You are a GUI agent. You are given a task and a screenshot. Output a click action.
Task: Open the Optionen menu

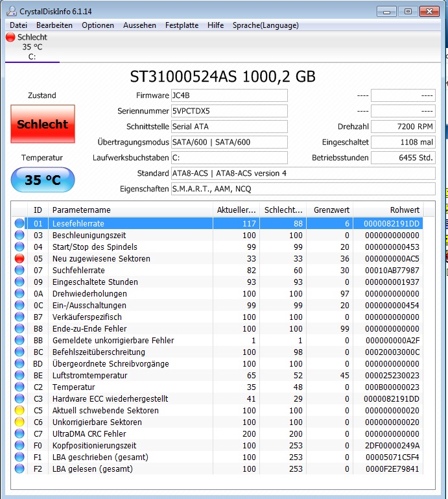[x=98, y=25]
